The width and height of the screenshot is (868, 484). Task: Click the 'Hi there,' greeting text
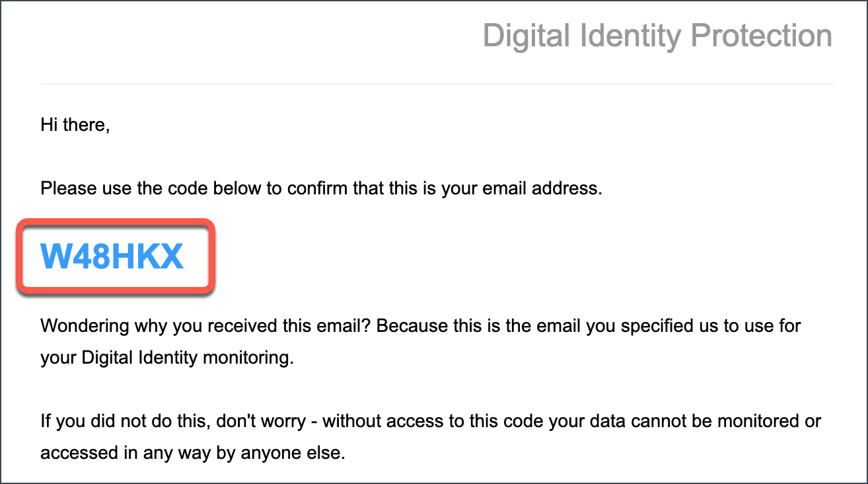click(x=75, y=124)
